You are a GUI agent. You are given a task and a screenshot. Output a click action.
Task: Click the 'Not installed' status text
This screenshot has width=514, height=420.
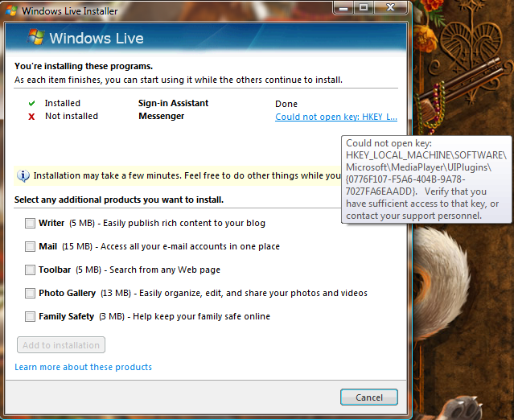point(72,116)
